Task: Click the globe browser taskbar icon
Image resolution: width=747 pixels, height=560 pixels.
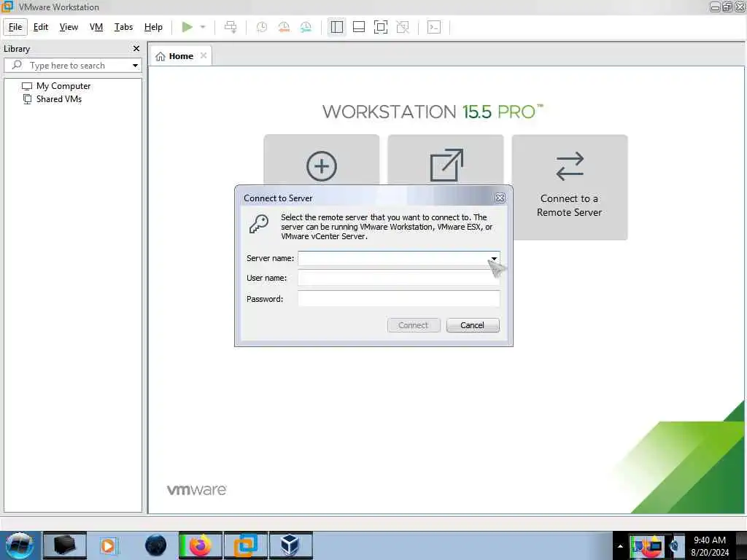Action: (x=156, y=545)
